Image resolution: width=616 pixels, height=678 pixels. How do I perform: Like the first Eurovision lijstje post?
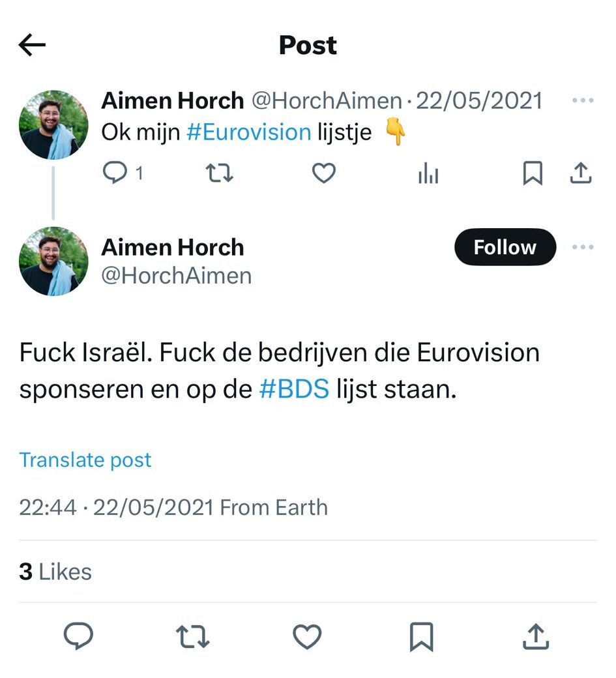(324, 173)
